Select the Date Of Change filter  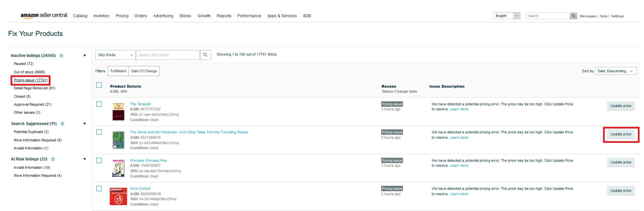144,71
